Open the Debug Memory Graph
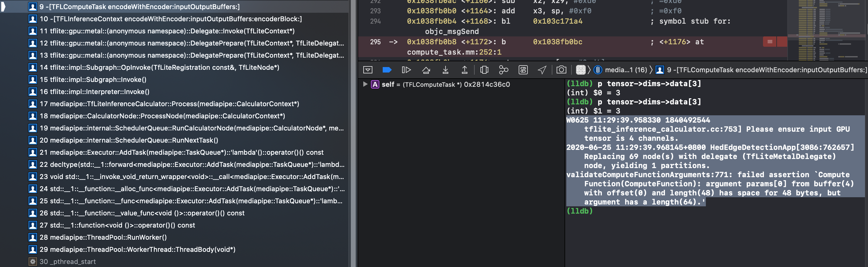Screen dimensions: 868x267 click(x=504, y=70)
